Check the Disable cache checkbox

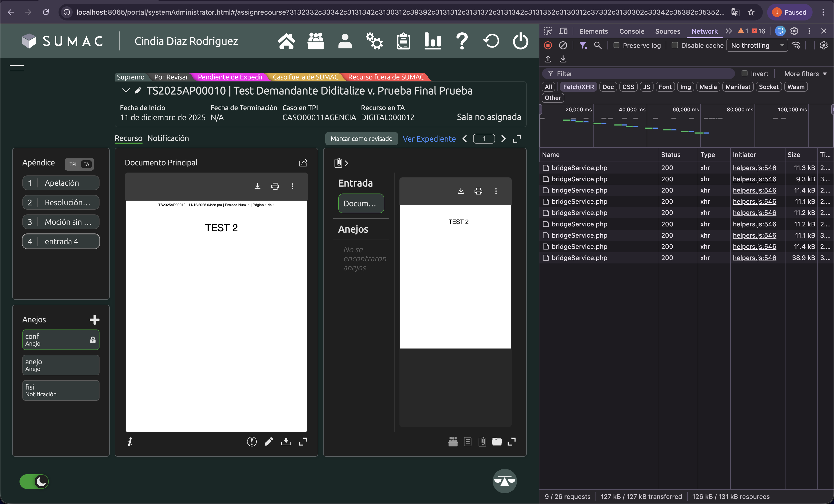(675, 45)
